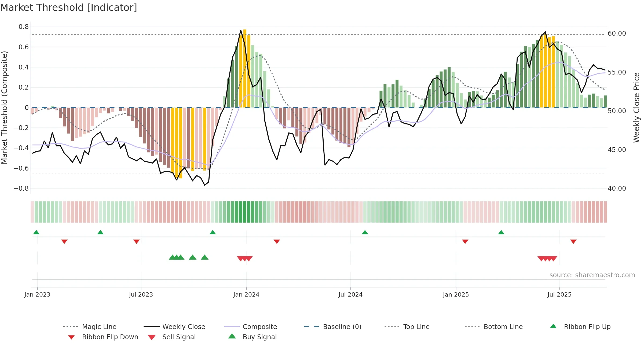Click the ribbon flip up marker near Nov 2023

pos(213,232)
